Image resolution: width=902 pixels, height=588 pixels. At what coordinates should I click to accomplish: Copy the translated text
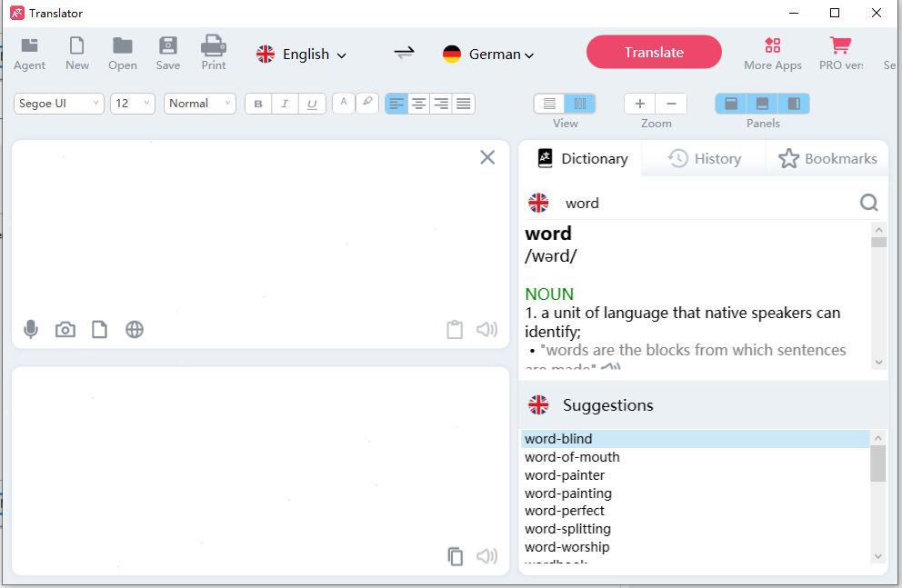pyautogui.click(x=455, y=556)
